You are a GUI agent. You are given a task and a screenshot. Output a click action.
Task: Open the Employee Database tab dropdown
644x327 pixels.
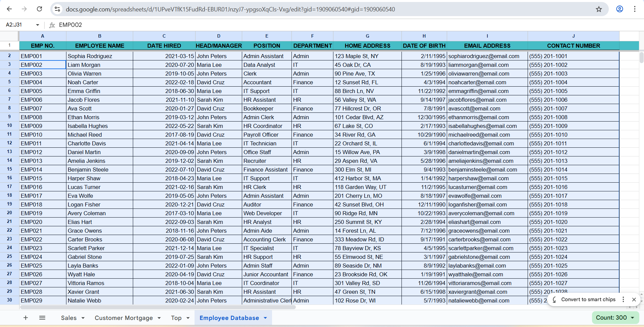[x=265, y=318]
